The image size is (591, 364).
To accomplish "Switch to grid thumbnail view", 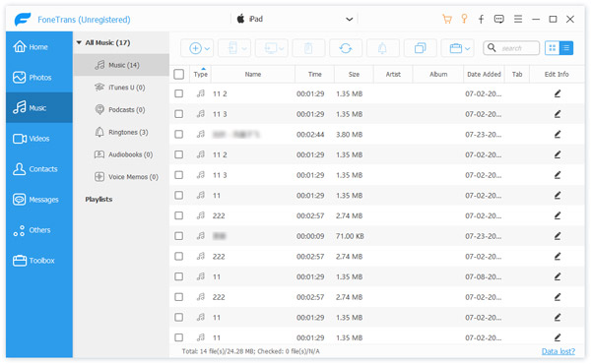I will (553, 48).
